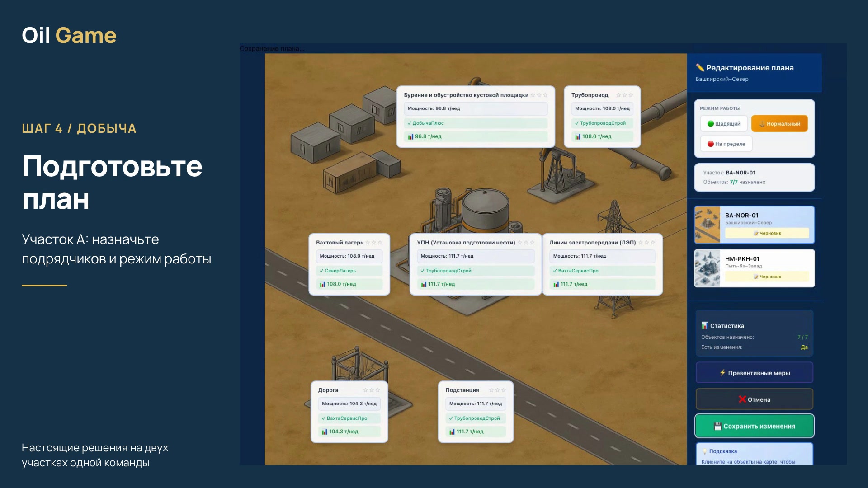Screen dimensions: 868x488
Task: Click the red X icon on Отмена
Action: pyautogui.click(x=742, y=399)
